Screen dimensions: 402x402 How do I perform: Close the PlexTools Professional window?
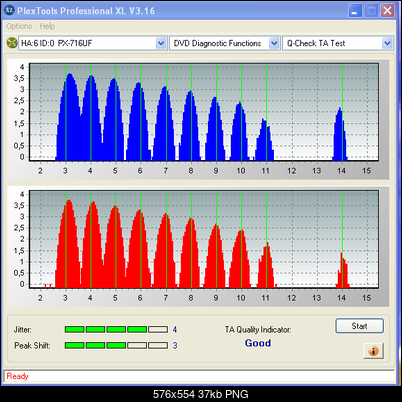pos(388,11)
